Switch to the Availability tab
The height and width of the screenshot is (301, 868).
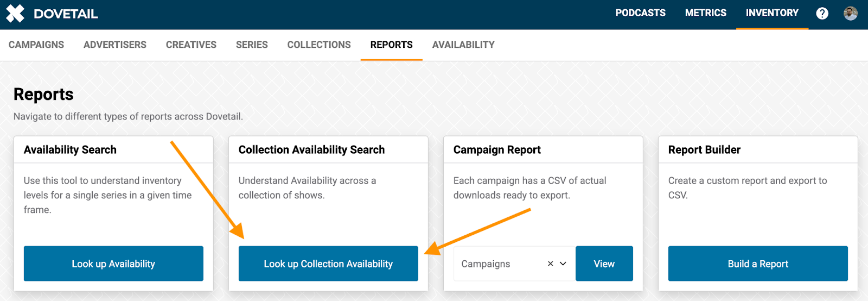pos(463,45)
